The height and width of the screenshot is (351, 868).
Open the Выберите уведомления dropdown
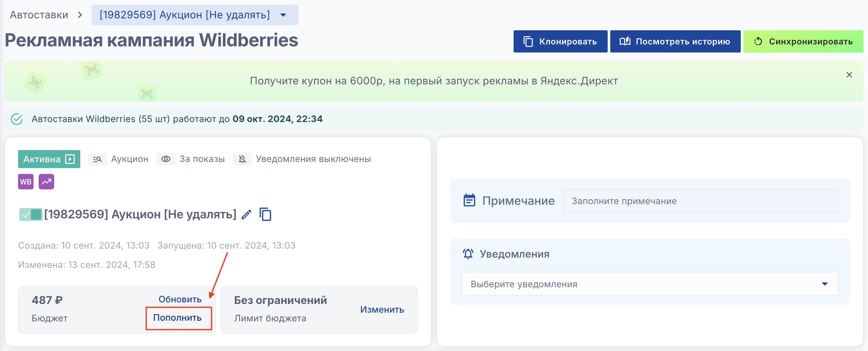coord(649,284)
